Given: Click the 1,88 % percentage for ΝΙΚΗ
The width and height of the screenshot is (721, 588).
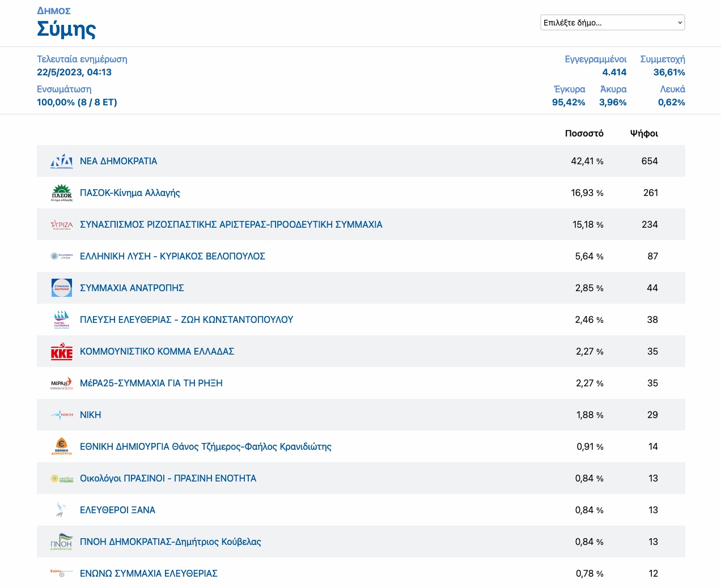Looking at the screenshot, I should pos(590,415).
